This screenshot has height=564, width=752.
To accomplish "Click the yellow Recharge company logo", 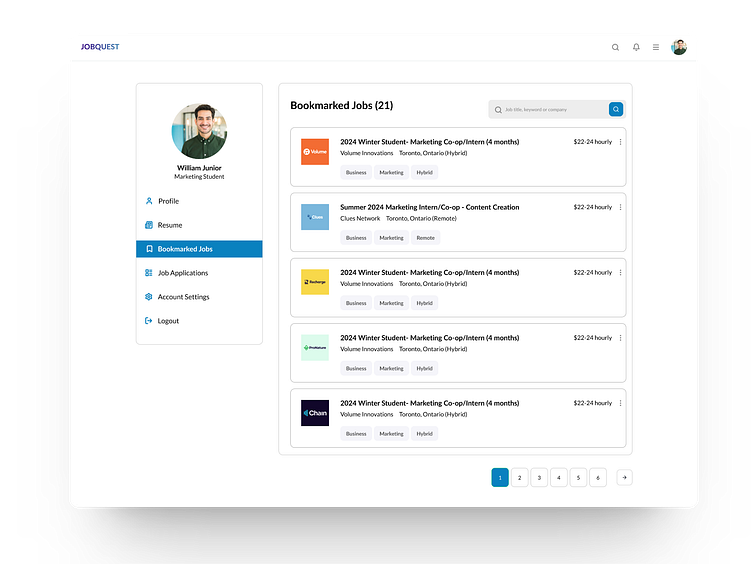I will (315, 282).
